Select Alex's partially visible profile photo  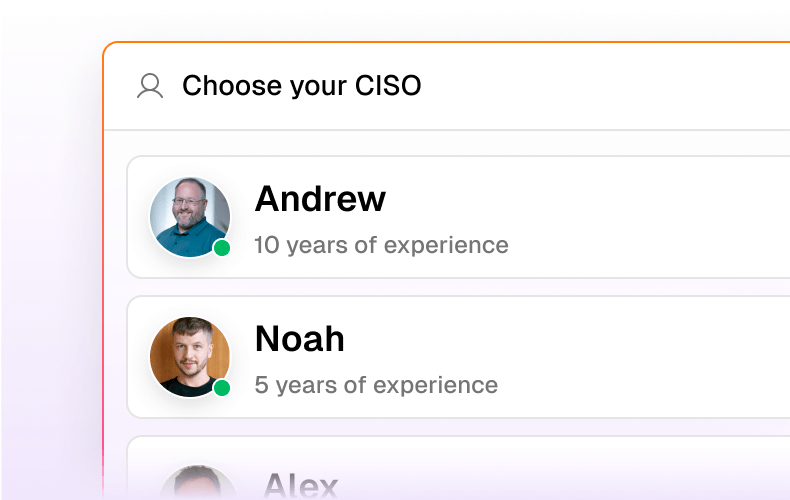(198, 482)
